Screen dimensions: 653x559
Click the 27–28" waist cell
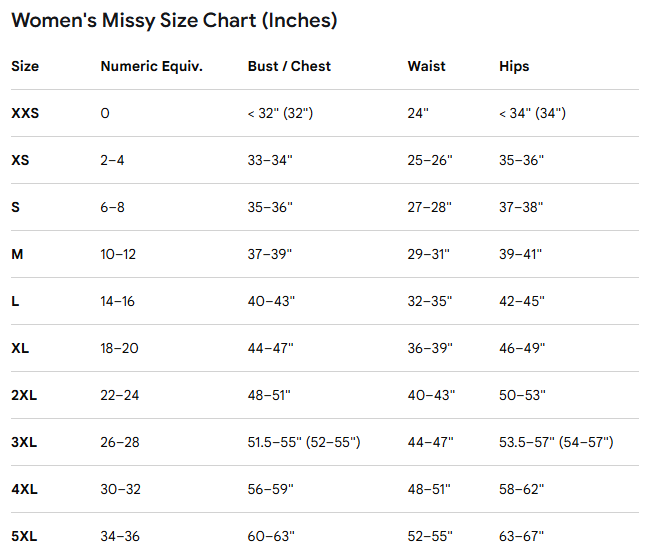429,207
